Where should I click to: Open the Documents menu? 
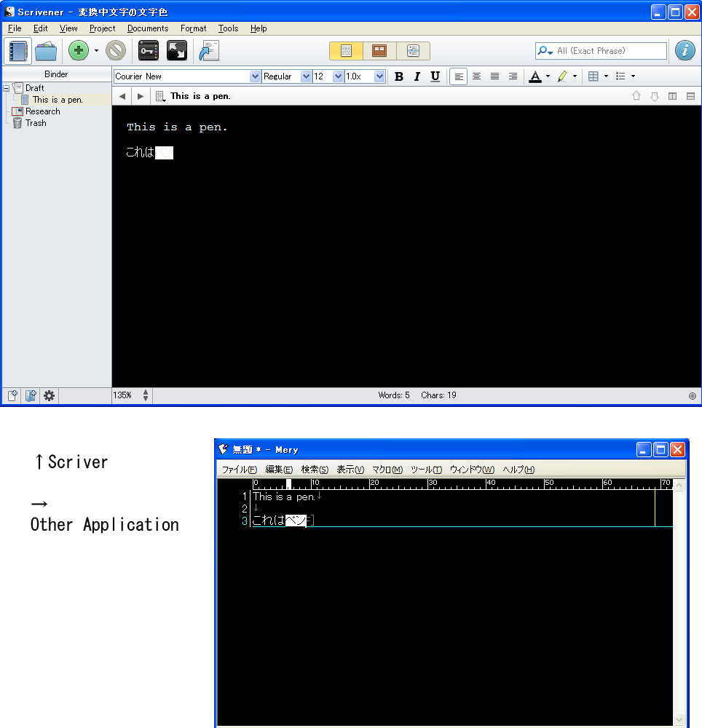[148, 28]
